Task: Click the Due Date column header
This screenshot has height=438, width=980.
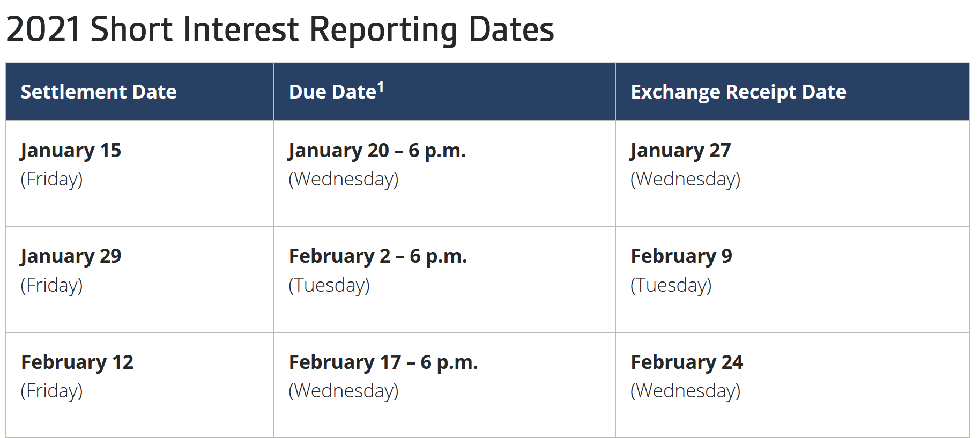Action: coord(332,92)
